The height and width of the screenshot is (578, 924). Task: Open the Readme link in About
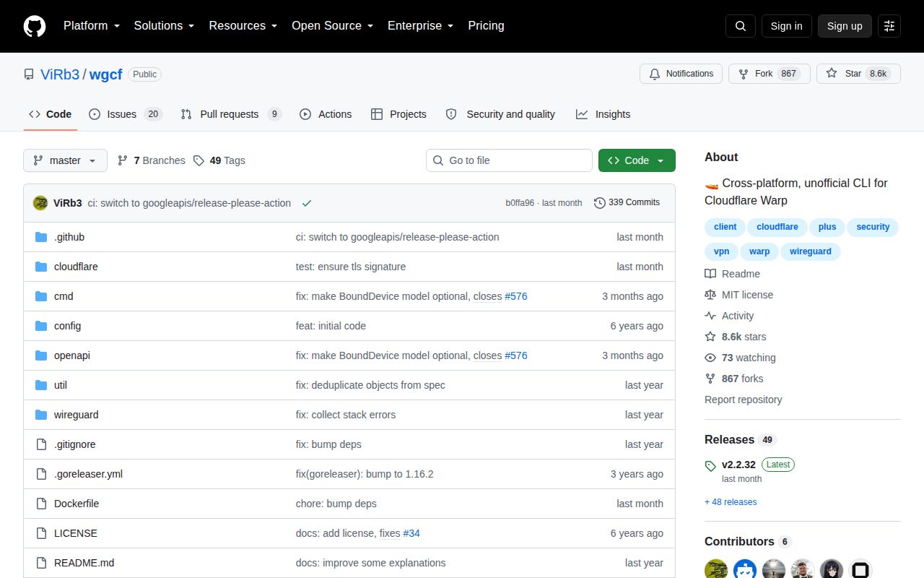(x=732, y=274)
